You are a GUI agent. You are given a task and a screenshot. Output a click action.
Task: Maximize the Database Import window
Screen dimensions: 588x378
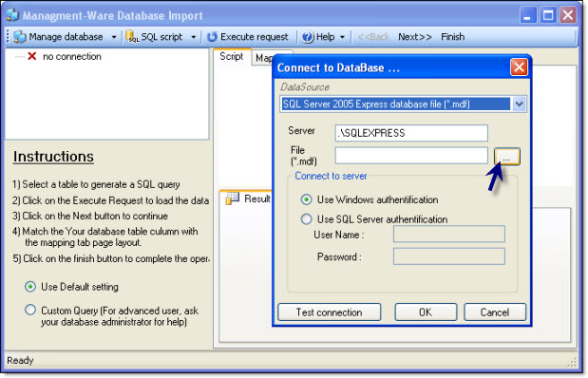pyautogui.click(x=548, y=15)
